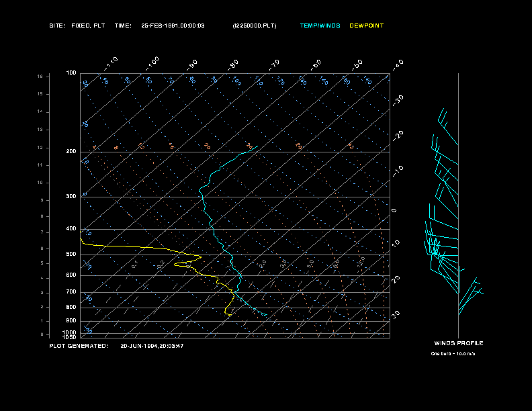The image size is (532, 411).
Task: Click the -10 isotherm label on right edge
Action: pyautogui.click(x=398, y=171)
